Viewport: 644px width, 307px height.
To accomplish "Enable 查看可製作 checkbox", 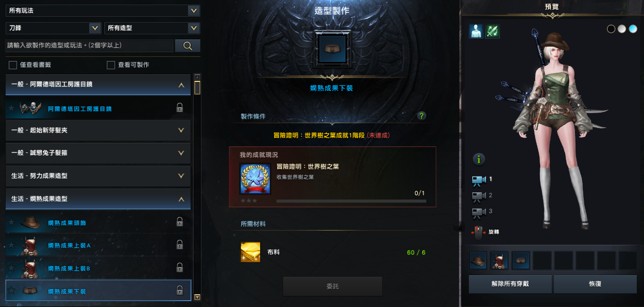I will coord(110,65).
